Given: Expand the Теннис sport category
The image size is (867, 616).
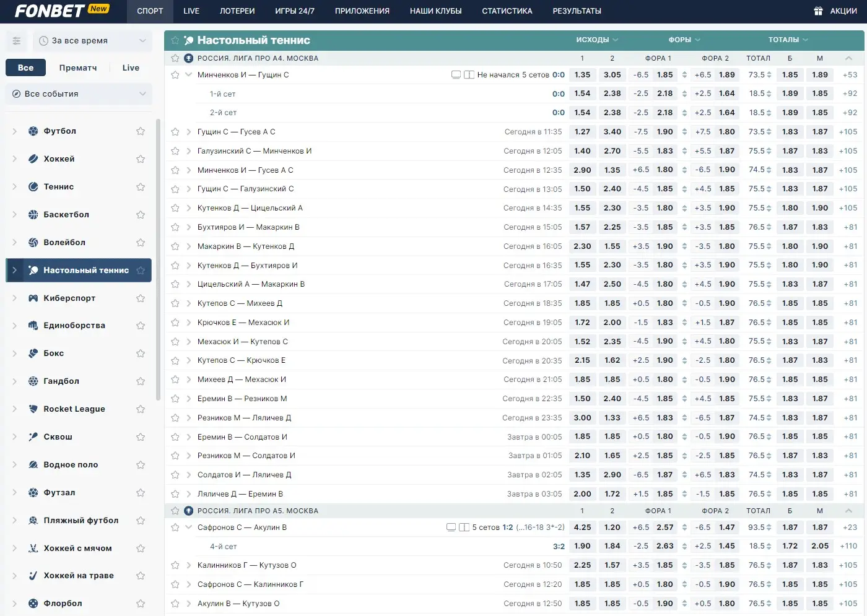Looking at the screenshot, I should (15, 187).
